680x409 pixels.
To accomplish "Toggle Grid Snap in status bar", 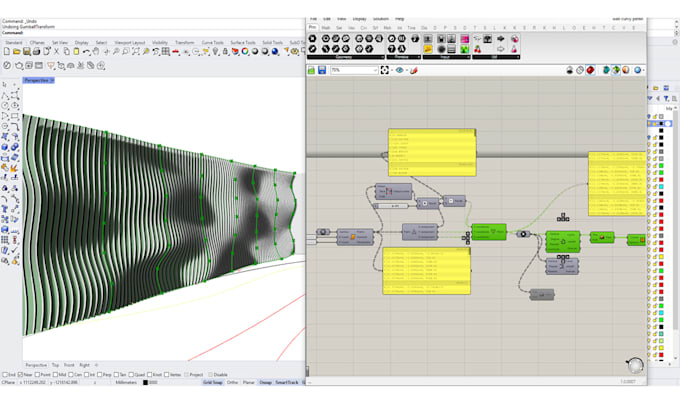I will click(x=212, y=382).
